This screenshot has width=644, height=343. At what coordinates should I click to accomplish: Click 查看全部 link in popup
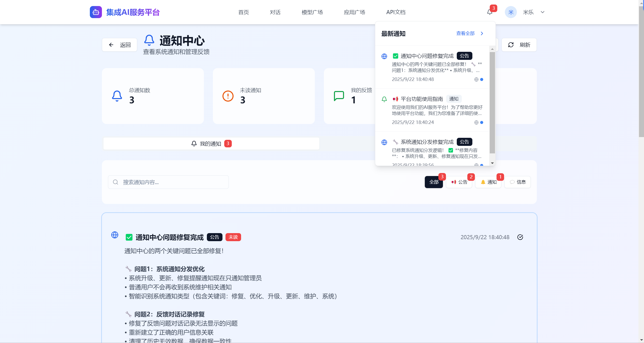[x=465, y=33]
